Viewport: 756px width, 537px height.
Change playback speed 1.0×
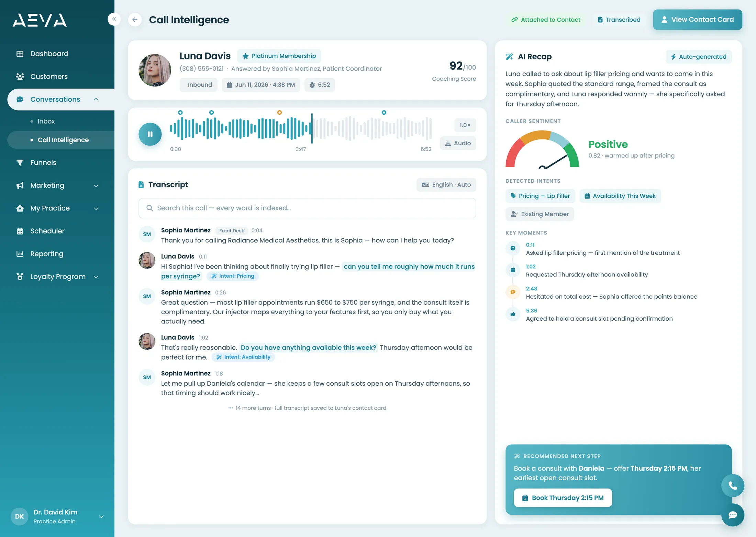click(465, 125)
